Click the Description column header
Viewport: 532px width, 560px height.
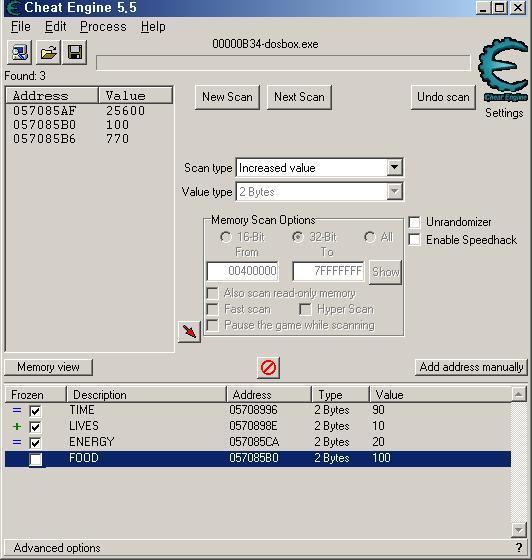(x=146, y=395)
